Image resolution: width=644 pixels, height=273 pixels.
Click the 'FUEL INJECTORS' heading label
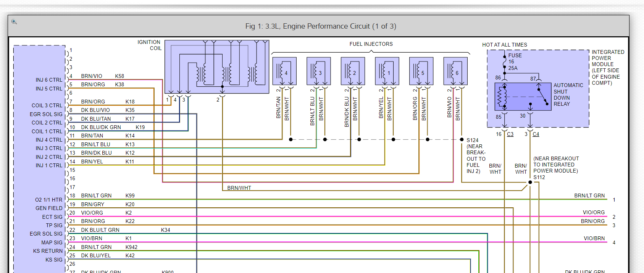pos(371,44)
